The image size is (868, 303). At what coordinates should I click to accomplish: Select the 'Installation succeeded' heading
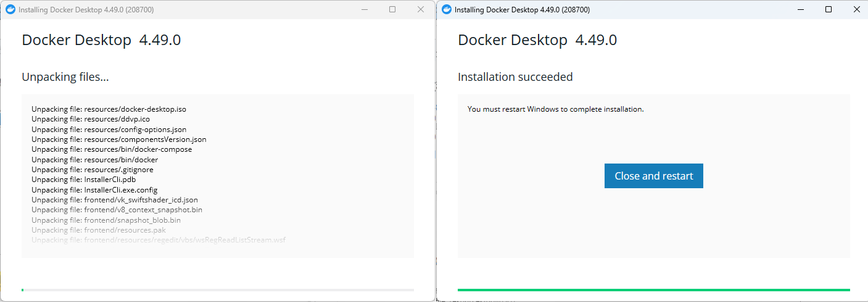515,77
